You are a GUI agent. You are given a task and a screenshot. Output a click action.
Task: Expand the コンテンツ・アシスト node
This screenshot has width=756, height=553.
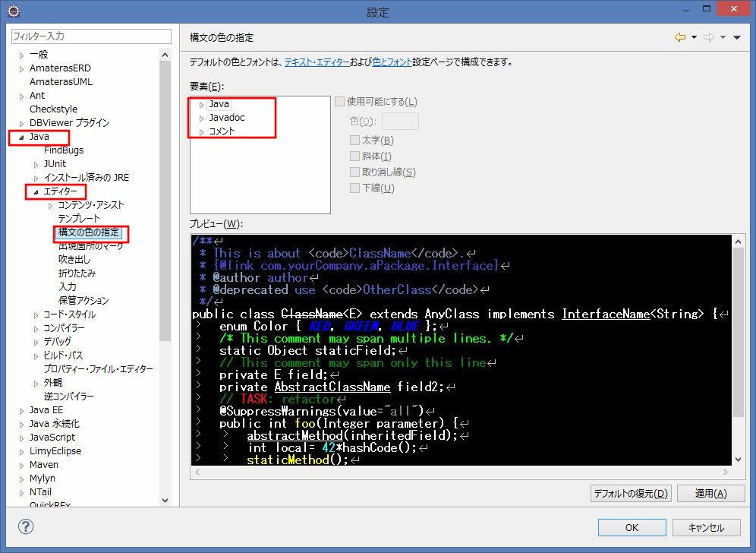[50, 206]
